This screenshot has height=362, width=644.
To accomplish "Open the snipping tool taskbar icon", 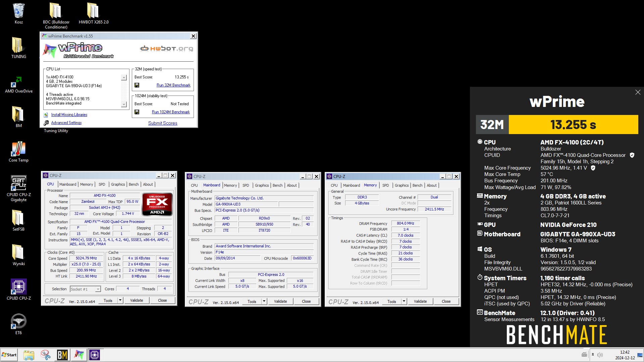I will coord(46,355).
